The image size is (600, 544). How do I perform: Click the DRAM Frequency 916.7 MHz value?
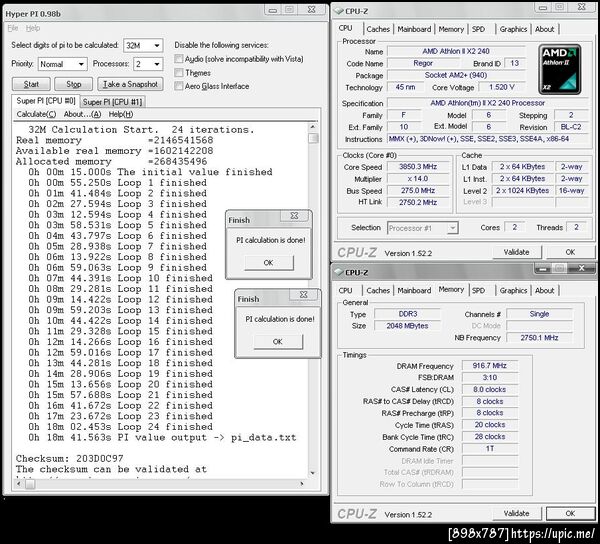489,366
